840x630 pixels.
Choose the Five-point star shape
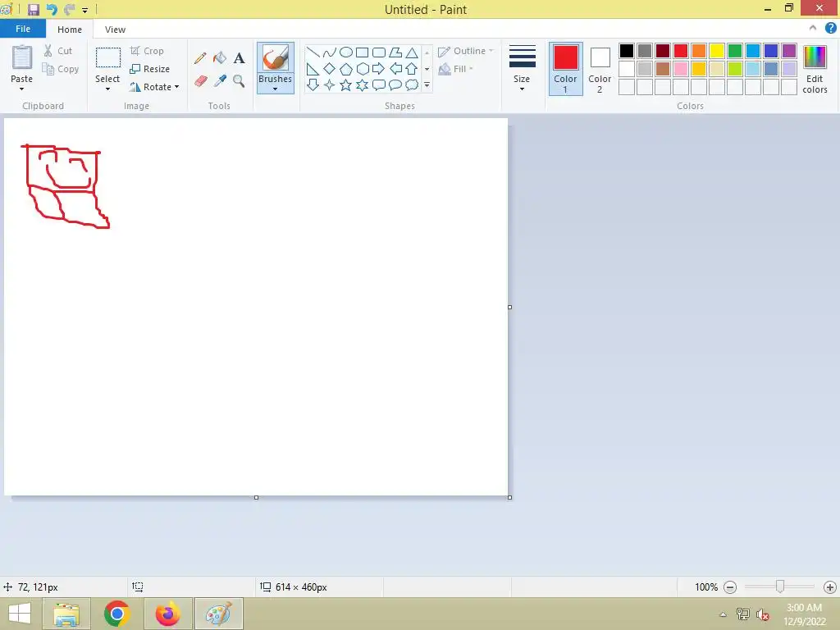[346, 84]
